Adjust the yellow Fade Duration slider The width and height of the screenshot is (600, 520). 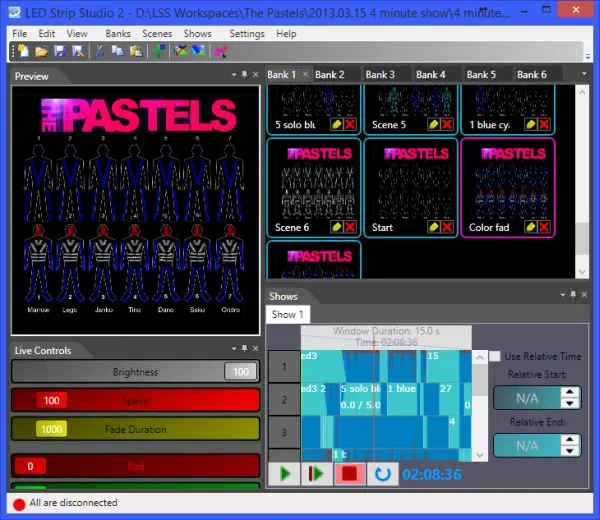pos(135,429)
